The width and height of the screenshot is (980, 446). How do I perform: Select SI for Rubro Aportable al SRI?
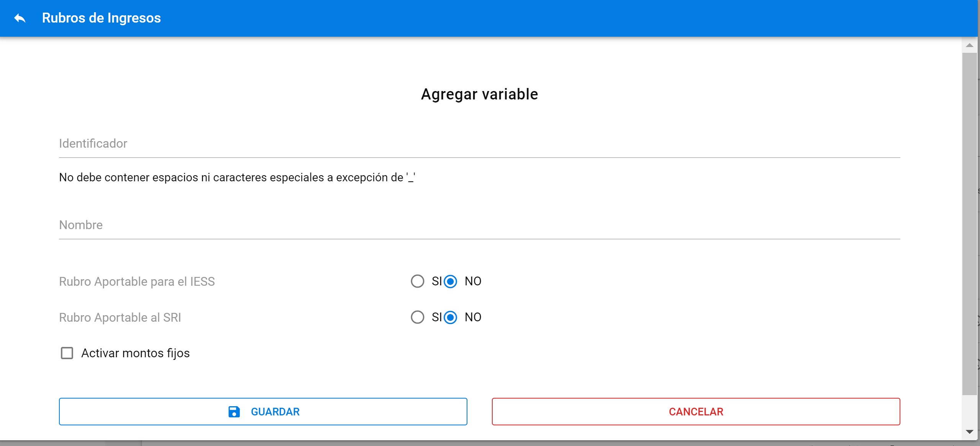(x=417, y=317)
